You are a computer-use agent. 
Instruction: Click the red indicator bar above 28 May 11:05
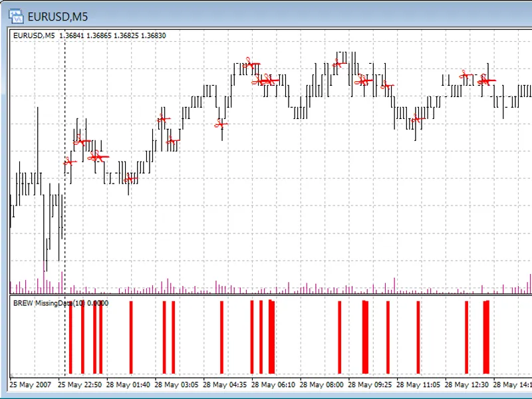point(418,337)
